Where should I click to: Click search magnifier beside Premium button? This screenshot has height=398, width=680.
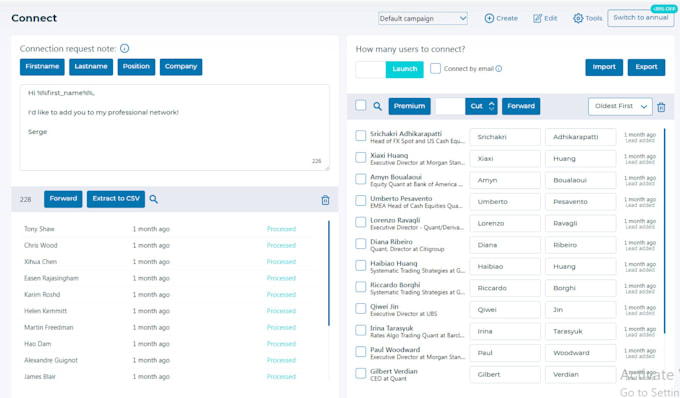377,106
